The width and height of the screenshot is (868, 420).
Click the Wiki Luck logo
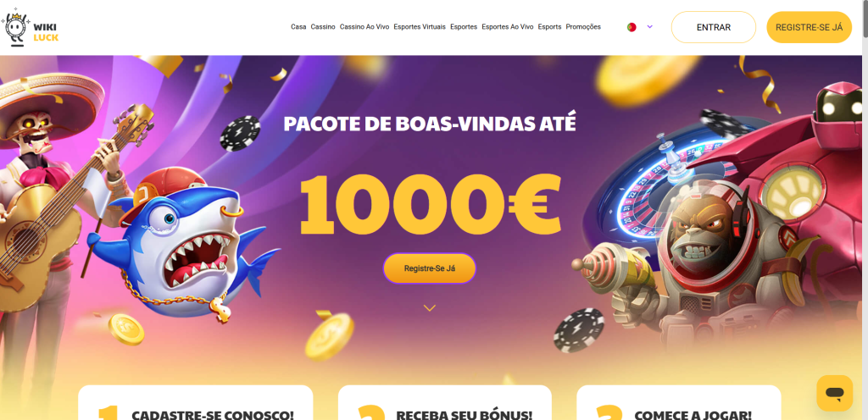point(30,28)
